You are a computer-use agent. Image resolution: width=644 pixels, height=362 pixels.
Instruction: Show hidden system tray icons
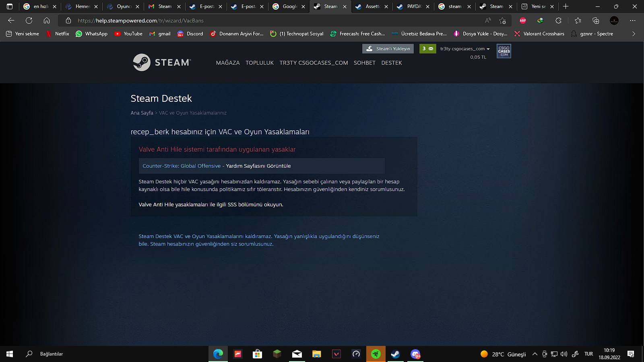pyautogui.click(x=535, y=354)
